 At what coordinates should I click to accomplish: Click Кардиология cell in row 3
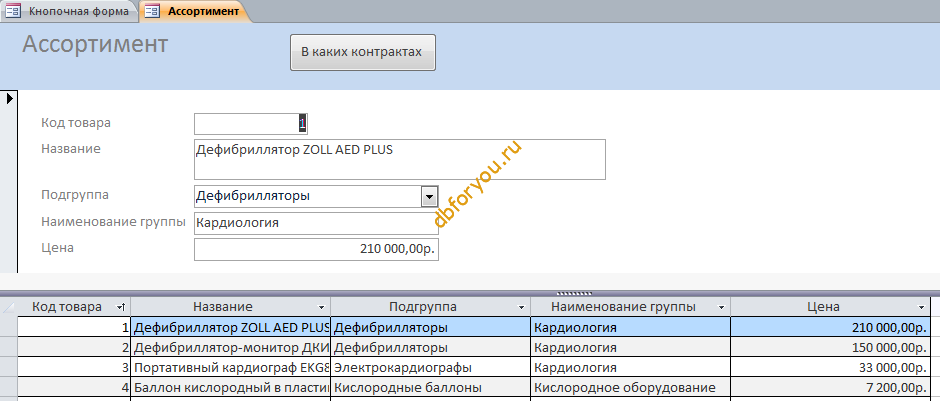click(631, 367)
